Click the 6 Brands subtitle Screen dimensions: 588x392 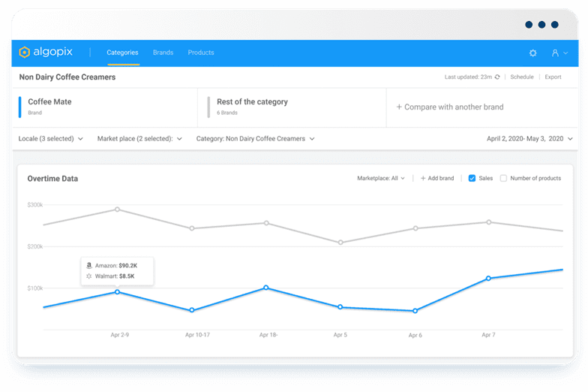coord(227,113)
